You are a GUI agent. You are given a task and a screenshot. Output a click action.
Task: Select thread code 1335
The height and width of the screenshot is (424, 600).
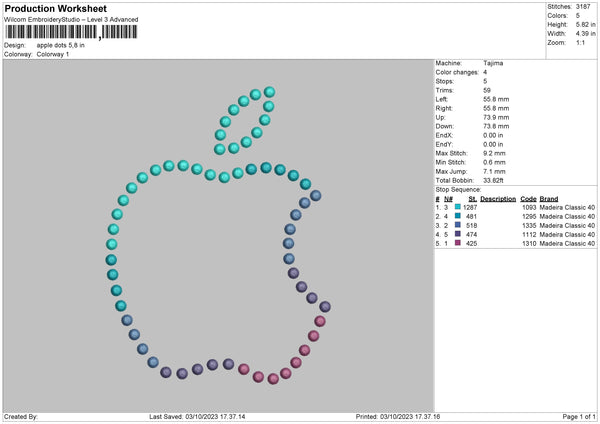click(529, 225)
